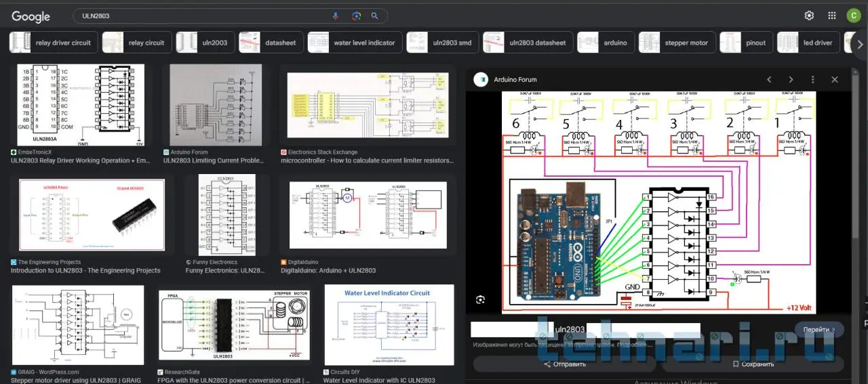Open Google Lens image search icon

tap(356, 16)
